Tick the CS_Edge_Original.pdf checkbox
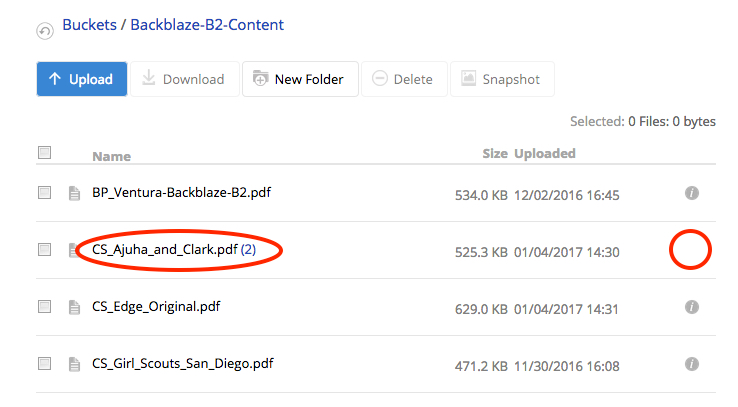 (x=45, y=307)
